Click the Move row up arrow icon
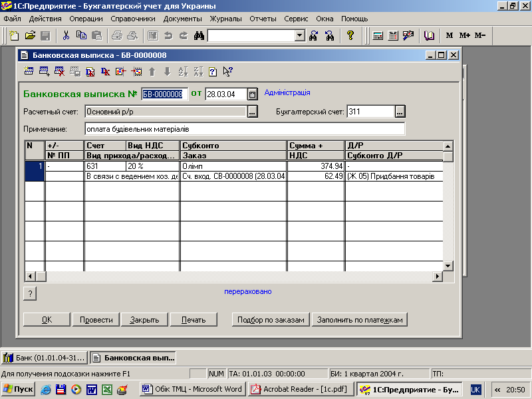Viewport: 532px width, 399px height. point(152,72)
